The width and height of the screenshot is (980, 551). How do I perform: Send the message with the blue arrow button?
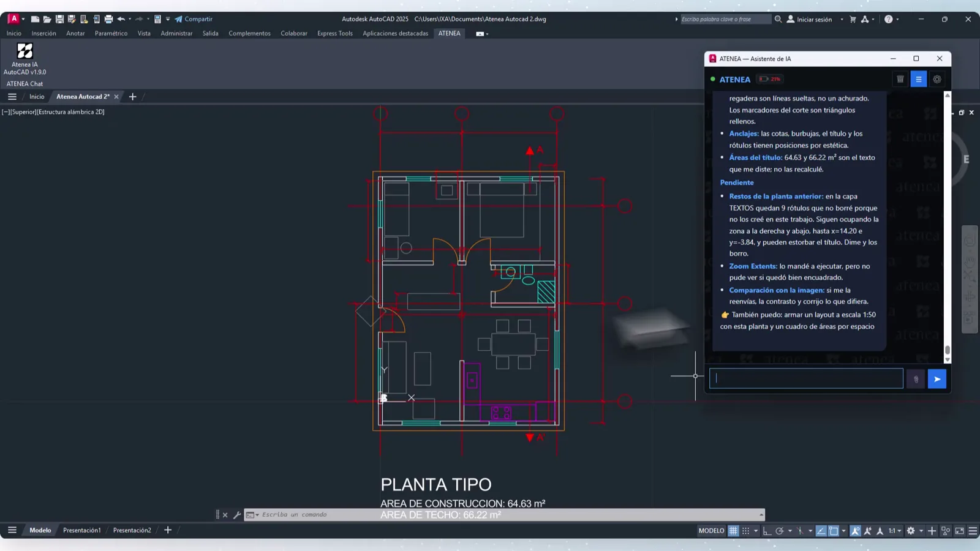point(937,379)
